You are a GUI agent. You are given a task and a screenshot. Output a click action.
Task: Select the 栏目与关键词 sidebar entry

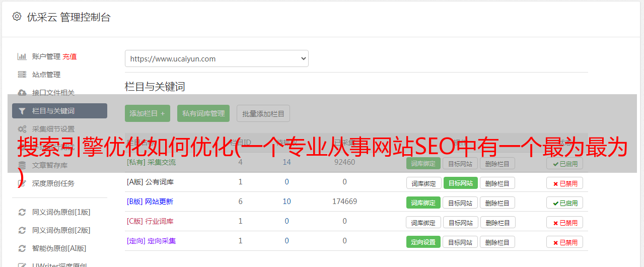pos(59,111)
